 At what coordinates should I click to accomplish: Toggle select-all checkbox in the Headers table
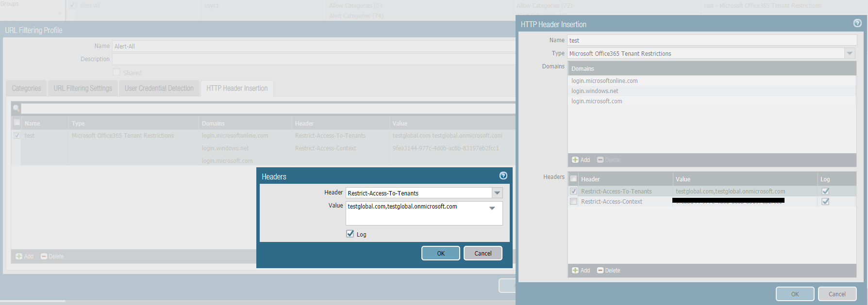573,179
